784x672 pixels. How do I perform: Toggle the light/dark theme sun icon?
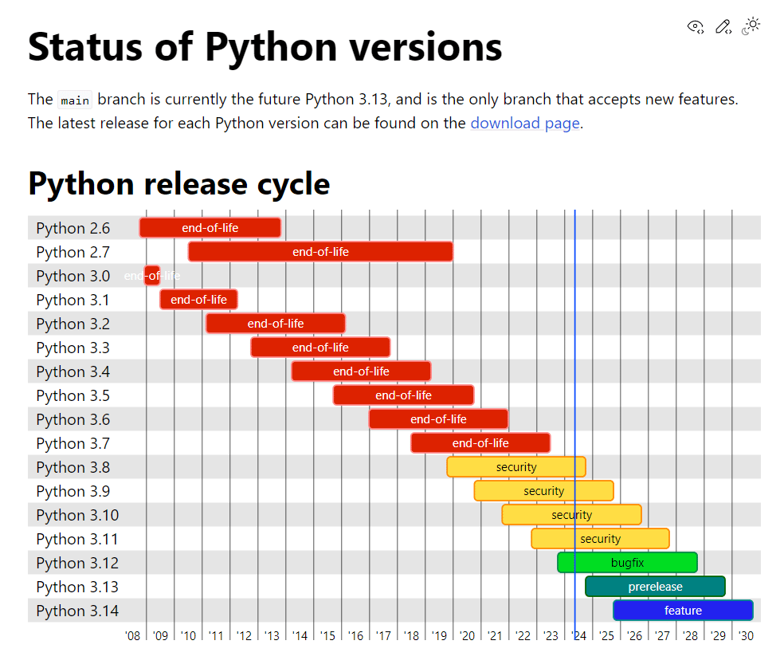(751, 26)
